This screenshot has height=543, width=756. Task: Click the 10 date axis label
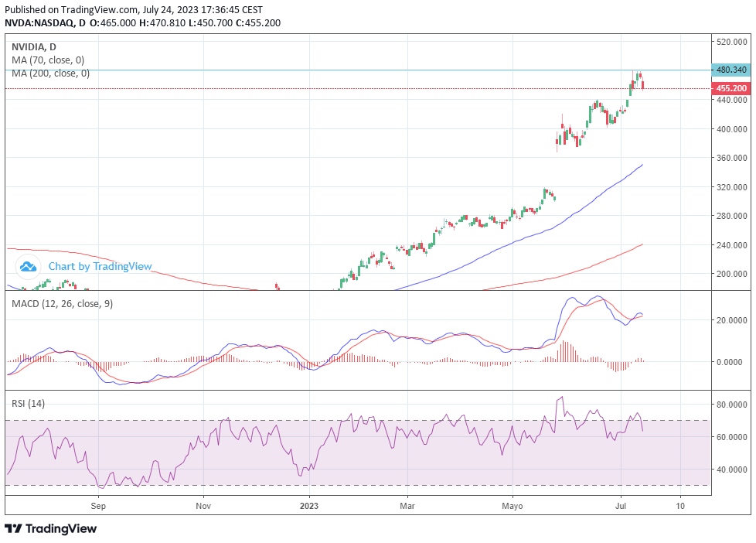(680, 506)
